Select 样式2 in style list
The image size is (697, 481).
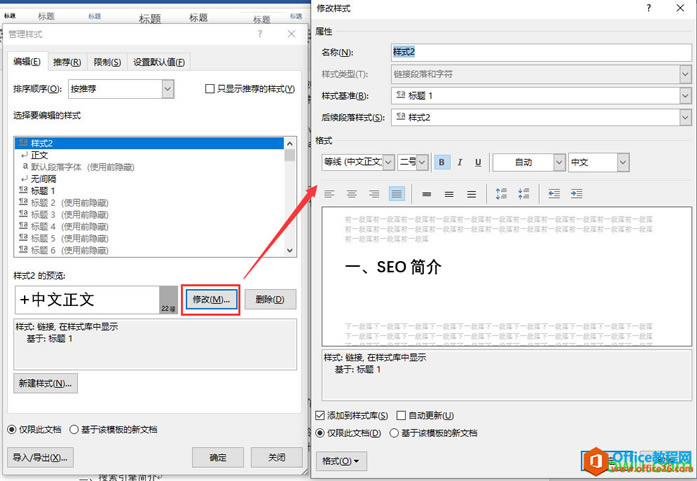pos(149,143)
